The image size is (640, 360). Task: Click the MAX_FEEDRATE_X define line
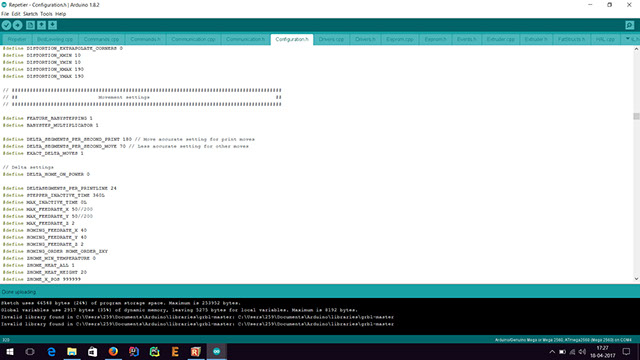[x=48, y=209]
